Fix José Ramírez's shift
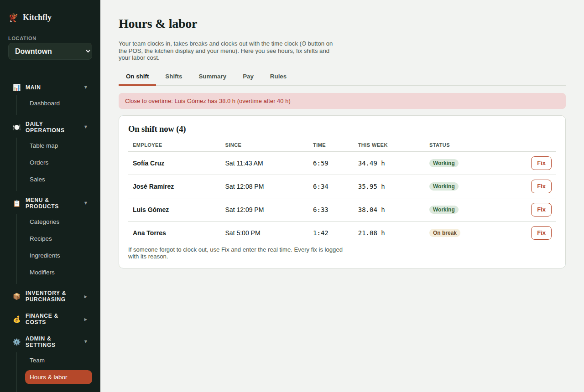The width and height of the screenshot is (584, 392). click(541, 186)
